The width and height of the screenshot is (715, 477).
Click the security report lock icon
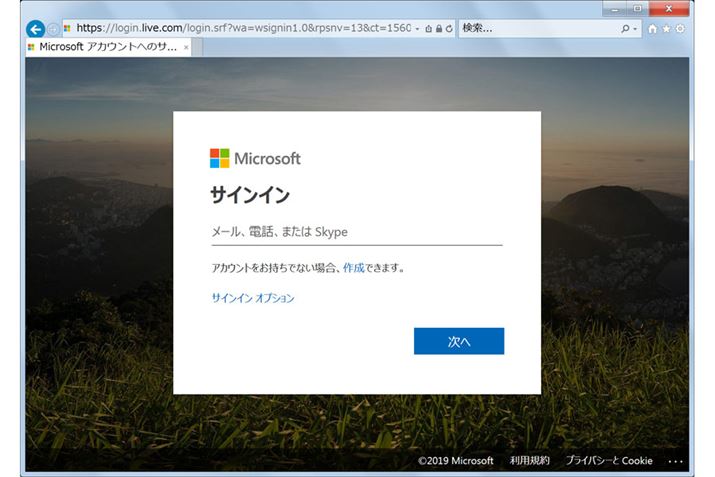[x=439, y=29]
